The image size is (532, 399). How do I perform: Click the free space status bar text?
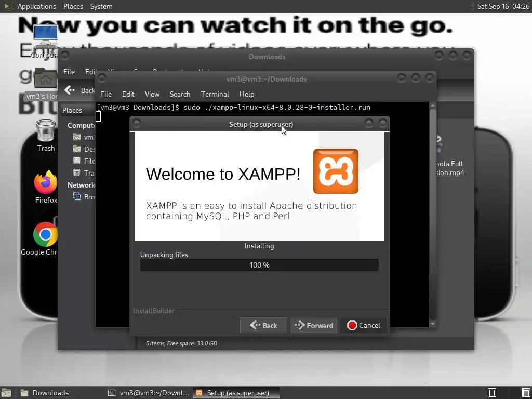[181, 343]
